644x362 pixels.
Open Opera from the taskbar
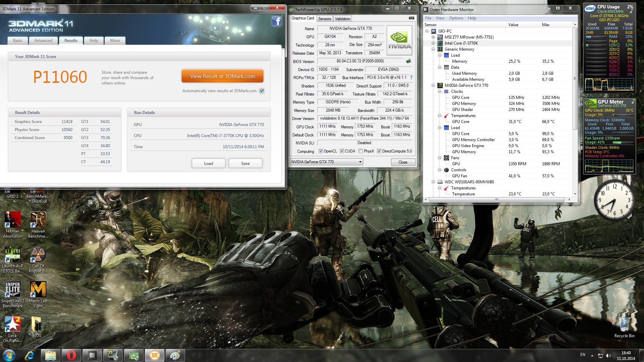tap(71, 355)
